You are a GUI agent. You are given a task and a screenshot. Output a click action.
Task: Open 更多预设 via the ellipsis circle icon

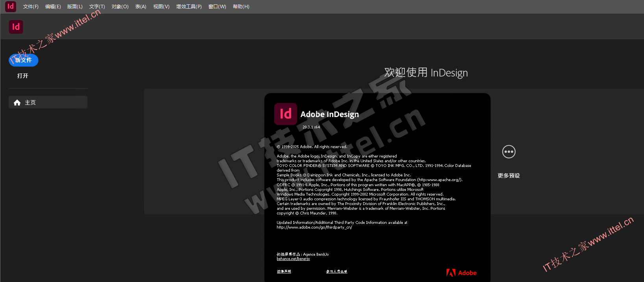[x=509, y=152]
